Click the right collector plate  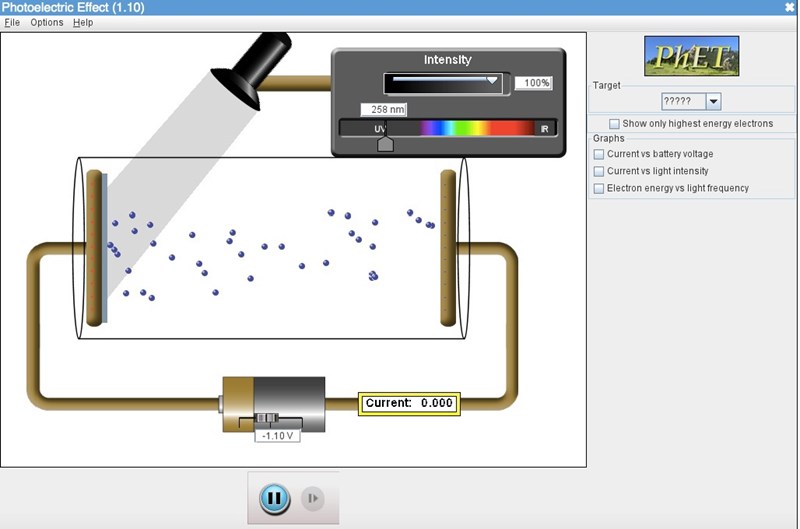[x=448, y=247]
